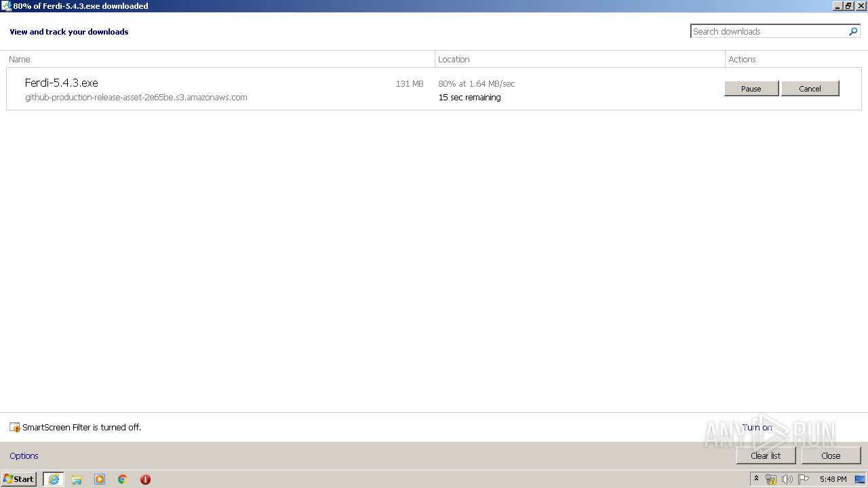Click the 80% at 1.64 MB/sec status
This screenshot has height=488, width=868.
(477, 84)
